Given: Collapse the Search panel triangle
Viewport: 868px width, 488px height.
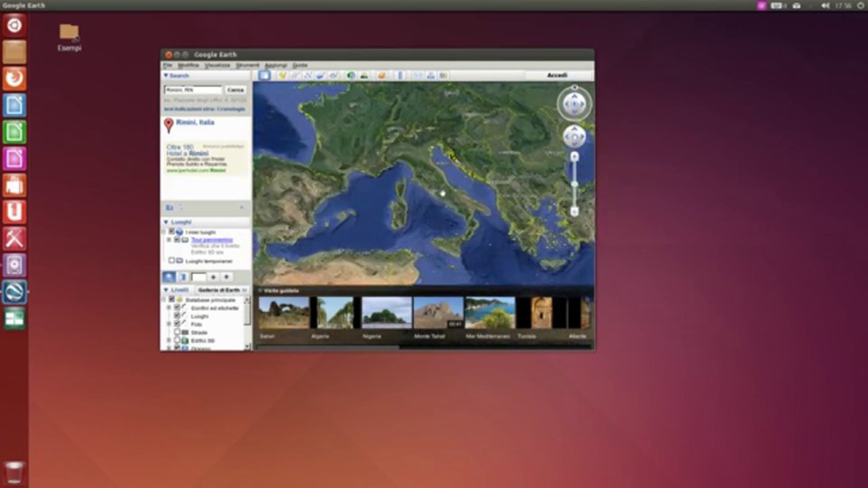Looking at the screenshot, I should pyautogui.click(x=166, y=76).
